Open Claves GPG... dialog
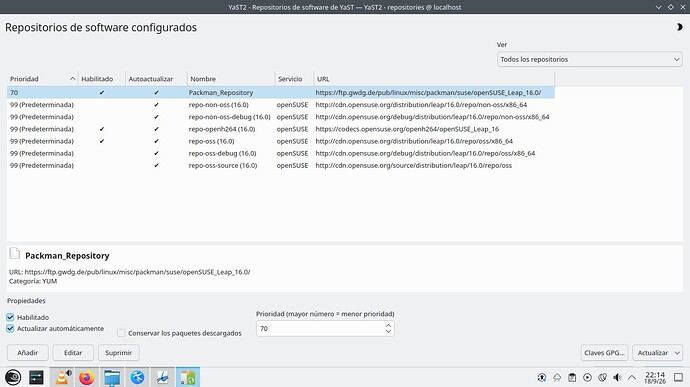Viewport: 690px width, 387px height. (604, 353)
